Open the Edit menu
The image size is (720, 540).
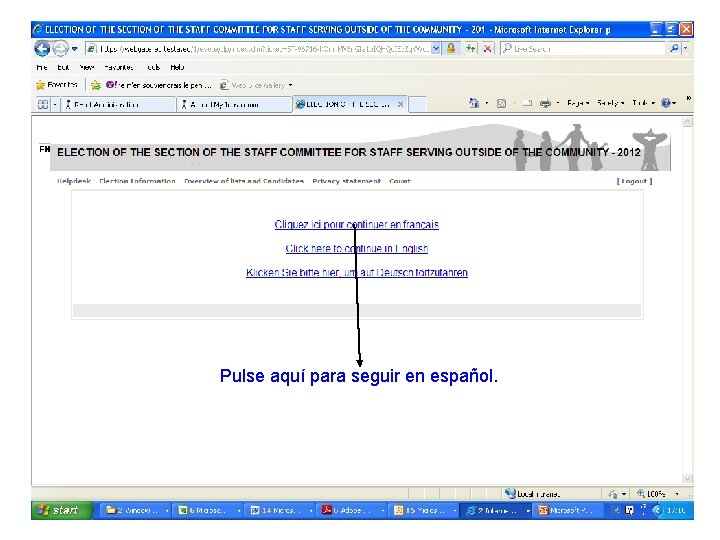coord(63,68)
